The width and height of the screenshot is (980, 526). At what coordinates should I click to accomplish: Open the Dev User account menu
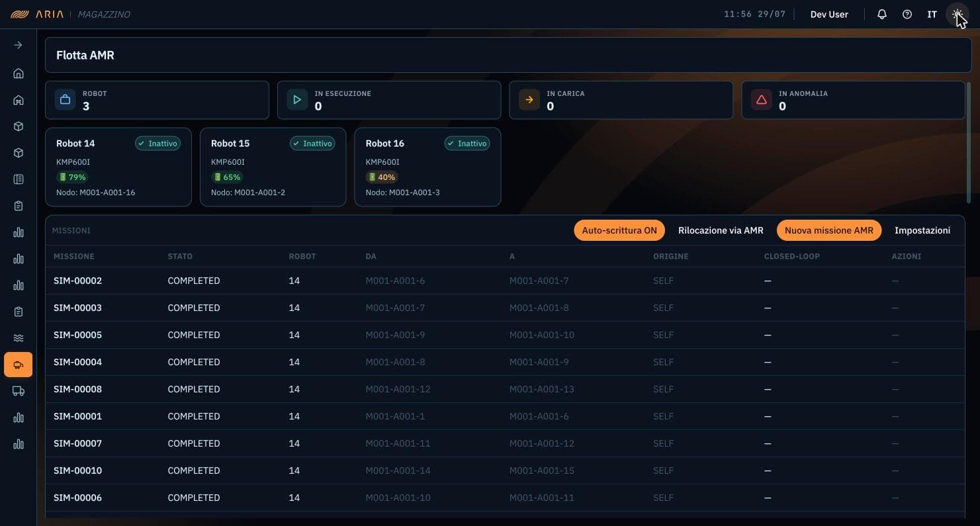click(829, 14)
